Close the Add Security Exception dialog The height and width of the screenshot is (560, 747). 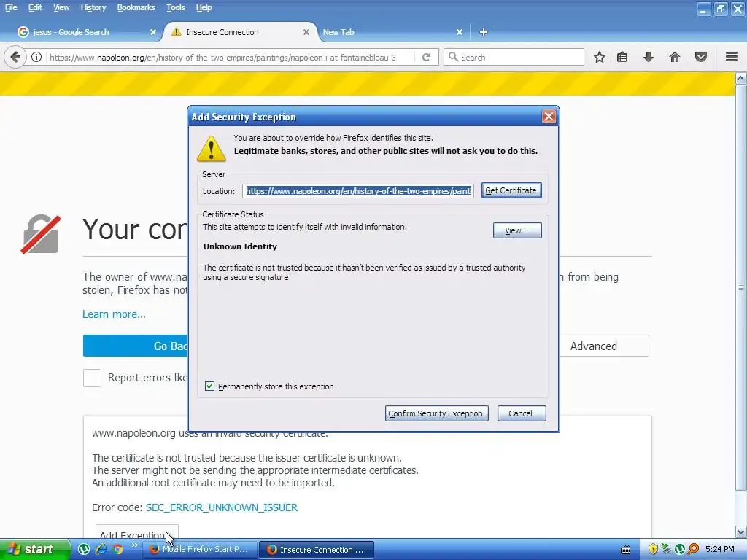(x=549, y=117)
